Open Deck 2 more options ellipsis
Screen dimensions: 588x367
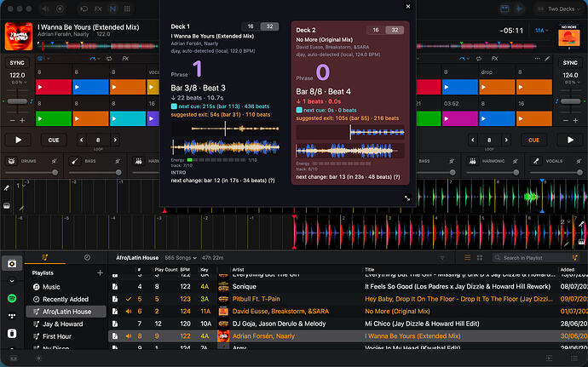point(538,59)
